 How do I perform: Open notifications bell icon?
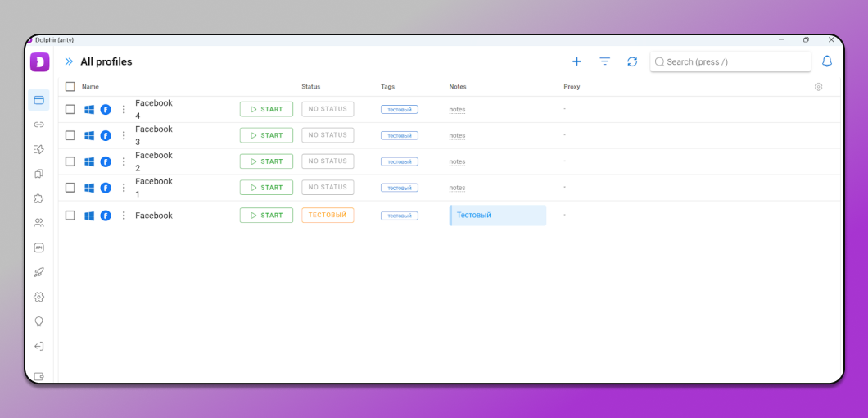pos(826,61)
